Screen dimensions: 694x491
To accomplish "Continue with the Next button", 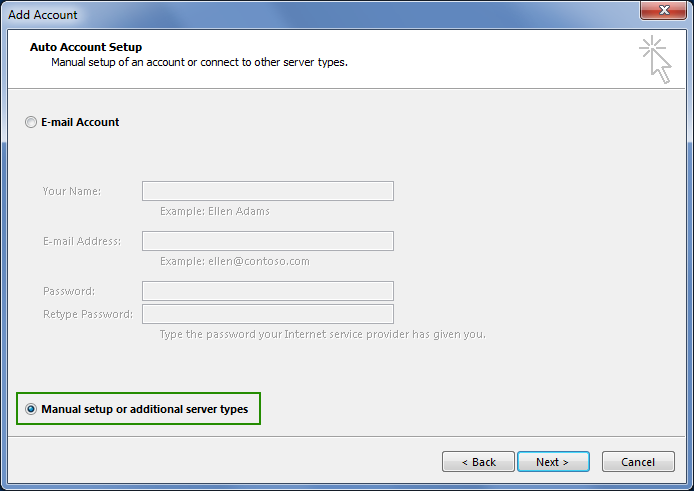I will [553, 462].
